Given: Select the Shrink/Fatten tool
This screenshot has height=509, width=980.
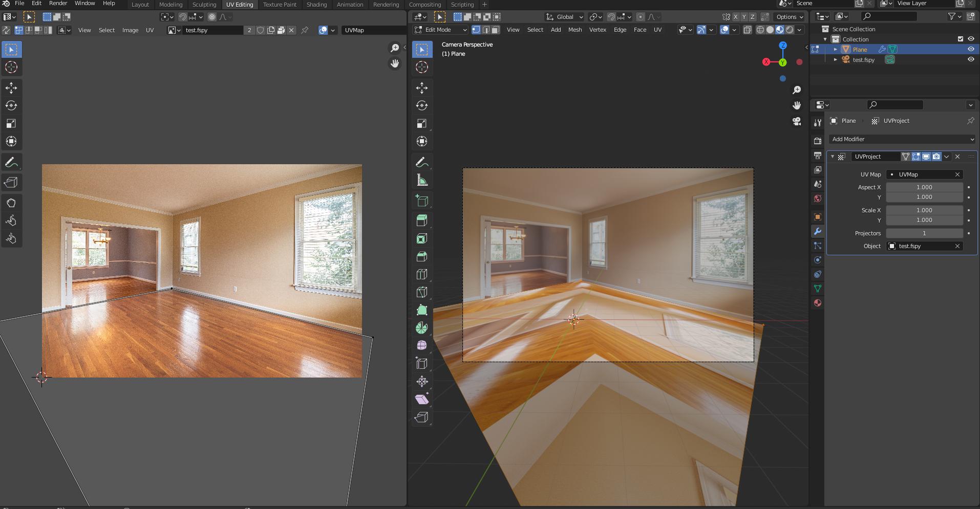Looking at the screenshot, I should click(x=422, y=382).
